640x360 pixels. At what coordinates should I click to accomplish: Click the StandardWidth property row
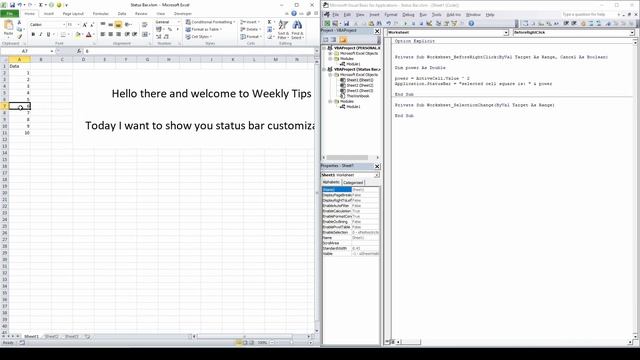351,248
